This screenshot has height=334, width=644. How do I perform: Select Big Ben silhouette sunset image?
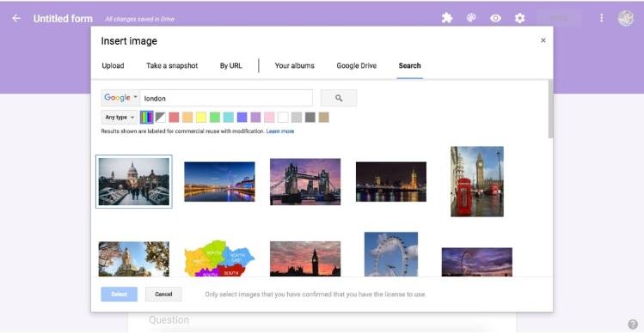click(305, 258)
